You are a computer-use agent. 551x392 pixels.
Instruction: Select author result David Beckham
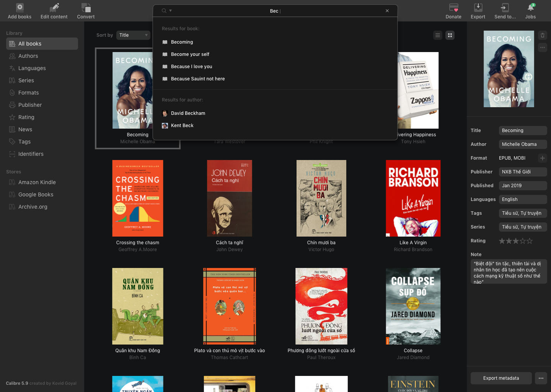(x=275, y=113)
